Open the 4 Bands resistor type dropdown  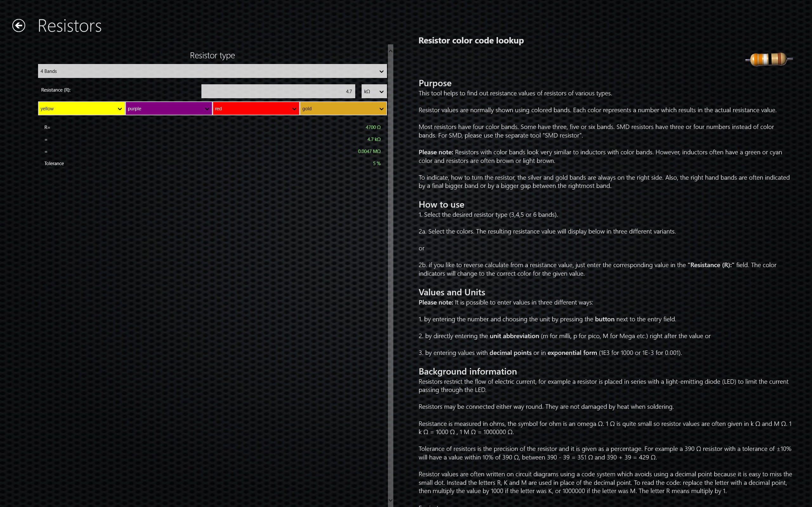coord(212,71)
